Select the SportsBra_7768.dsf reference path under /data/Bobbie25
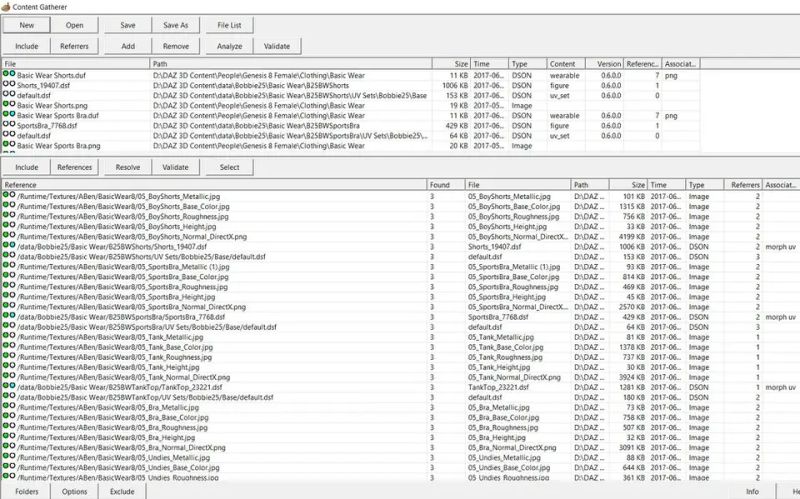The image size is (800, 499). (x=121, y=317)
